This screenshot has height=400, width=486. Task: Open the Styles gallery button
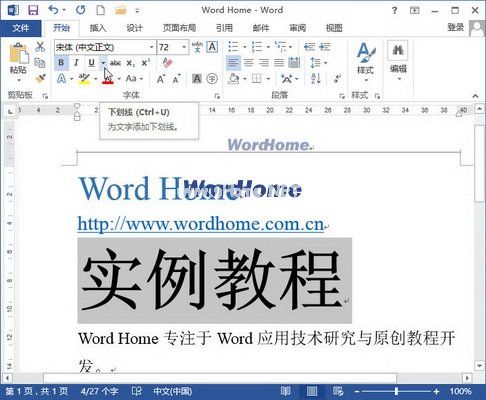[366, 62]
